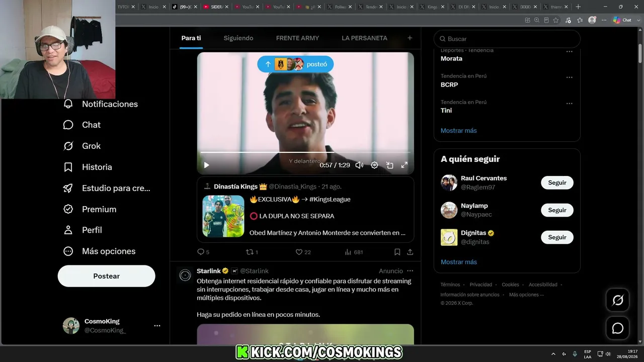This screenshot has height=362, width=644.
Task: Open Grok from the left sidebar icon
Action: 68,146
